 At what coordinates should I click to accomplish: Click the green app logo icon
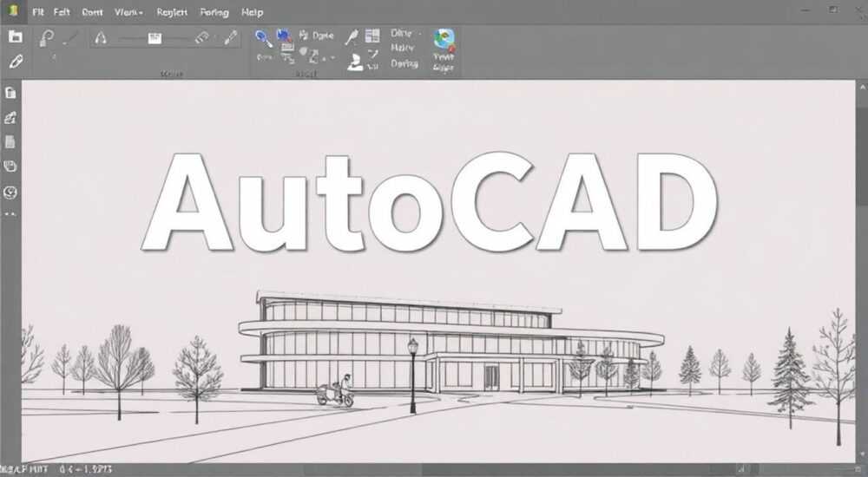[13, 11]
